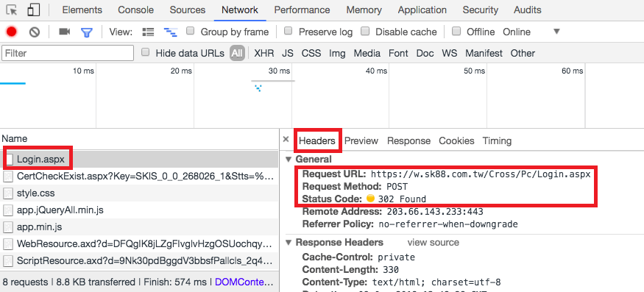Switch to large request rows view icon
The width and height of the screenshot is (644, 292).
pyautogui.click(x=148, y=32)
